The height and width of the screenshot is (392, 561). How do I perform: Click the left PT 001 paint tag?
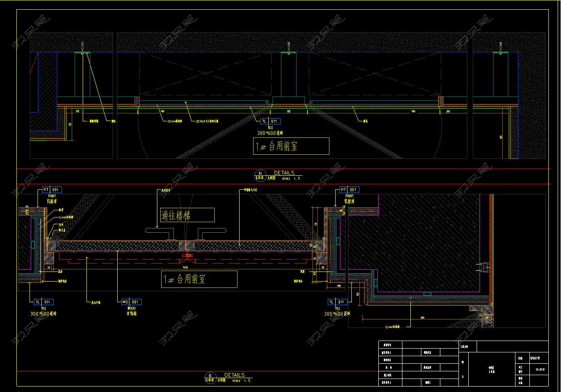[51, 190]
